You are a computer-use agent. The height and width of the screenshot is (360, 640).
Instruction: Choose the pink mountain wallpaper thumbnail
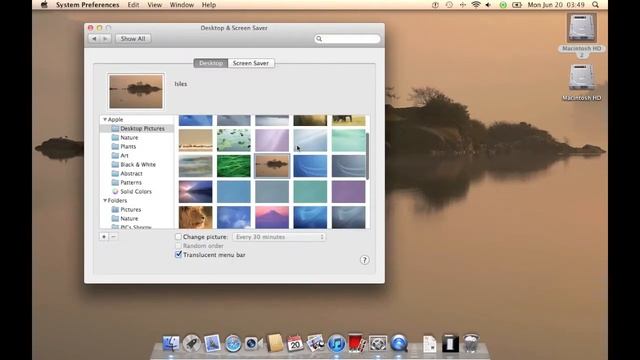(272, 217)
